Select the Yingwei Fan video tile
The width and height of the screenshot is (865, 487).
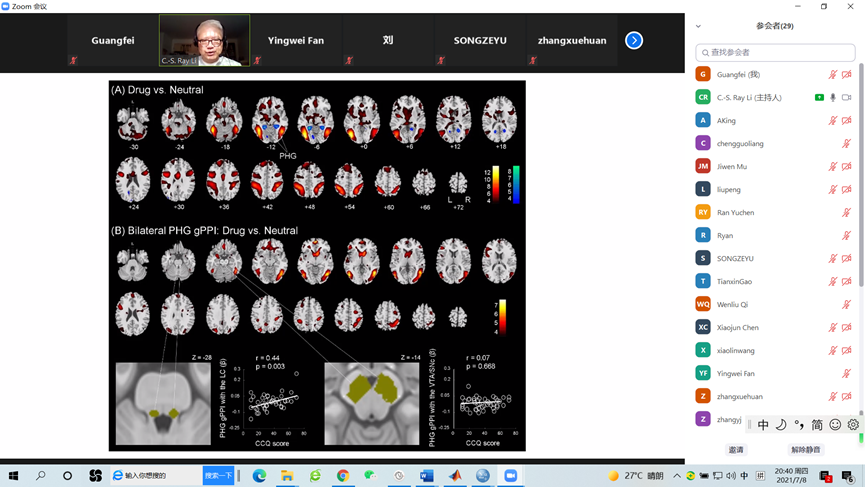pyautogui.click(x=296, y=41)
